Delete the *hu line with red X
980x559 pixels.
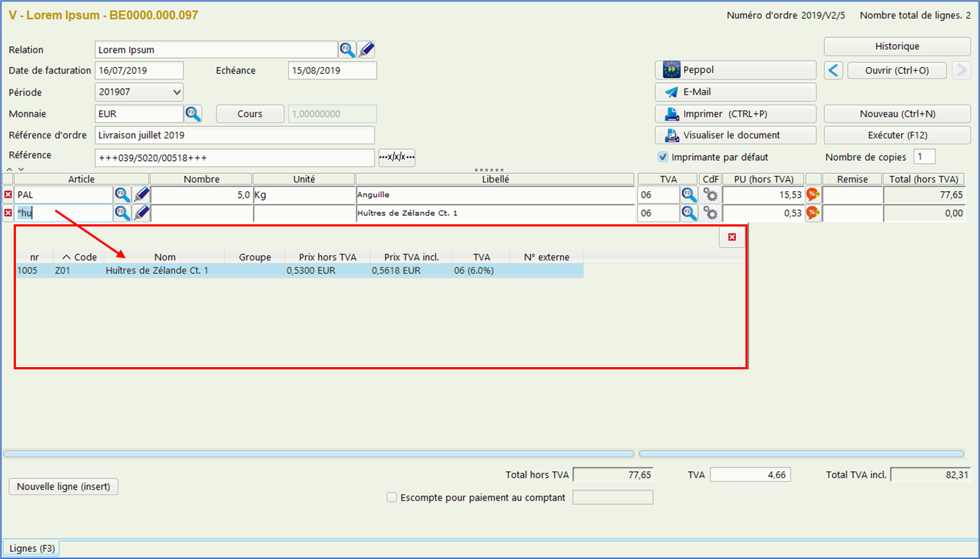8,213
